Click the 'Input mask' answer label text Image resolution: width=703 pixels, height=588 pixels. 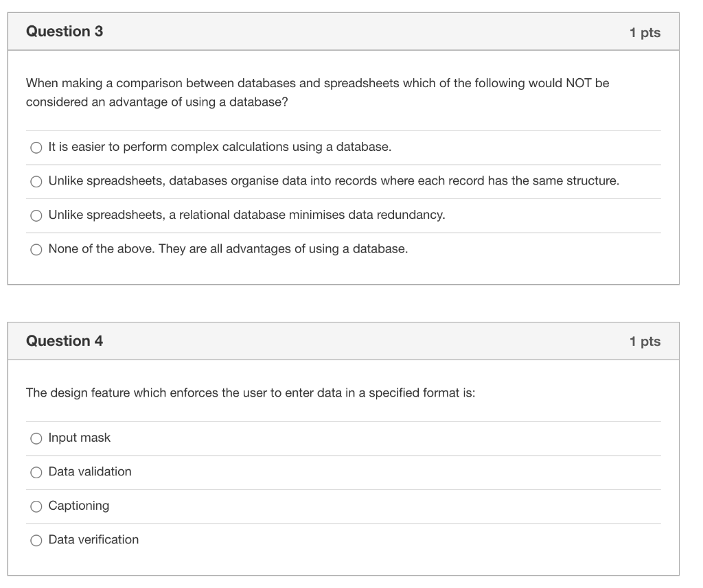coord(79,438)
